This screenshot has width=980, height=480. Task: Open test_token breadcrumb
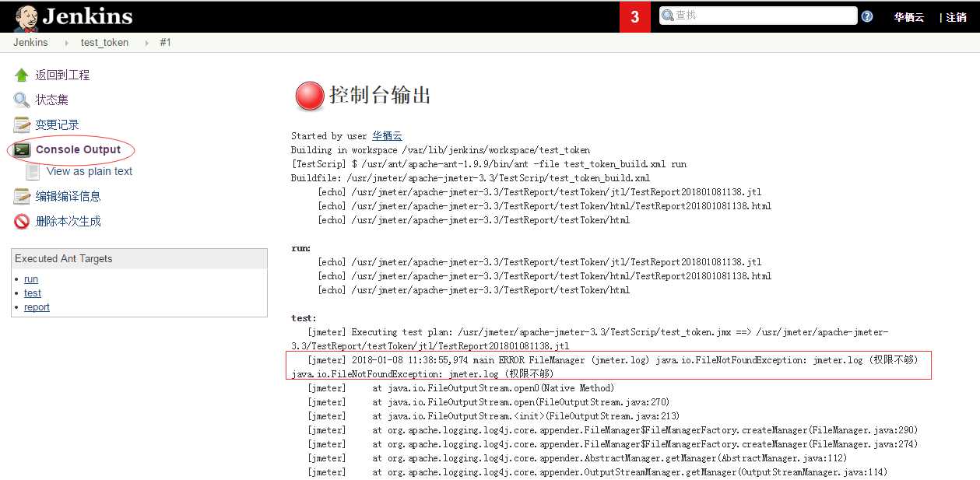pyautogui.click(x=104, y=43)
